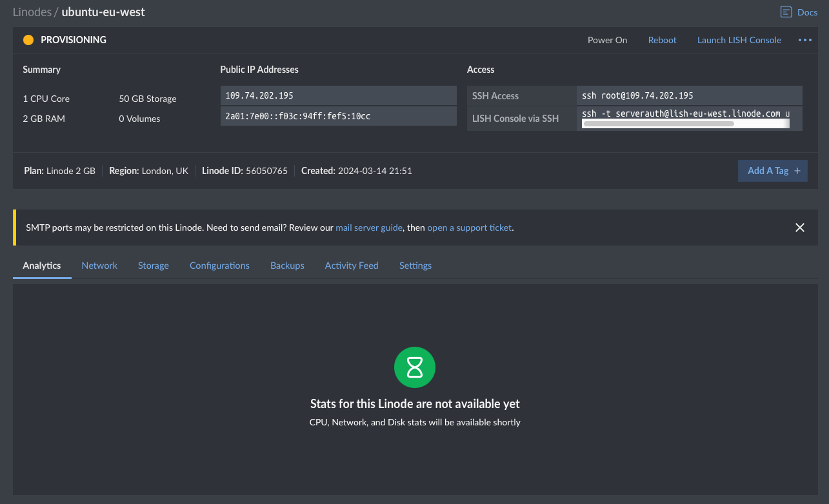Switch to the Analytics tab

[x=42, y=266]
